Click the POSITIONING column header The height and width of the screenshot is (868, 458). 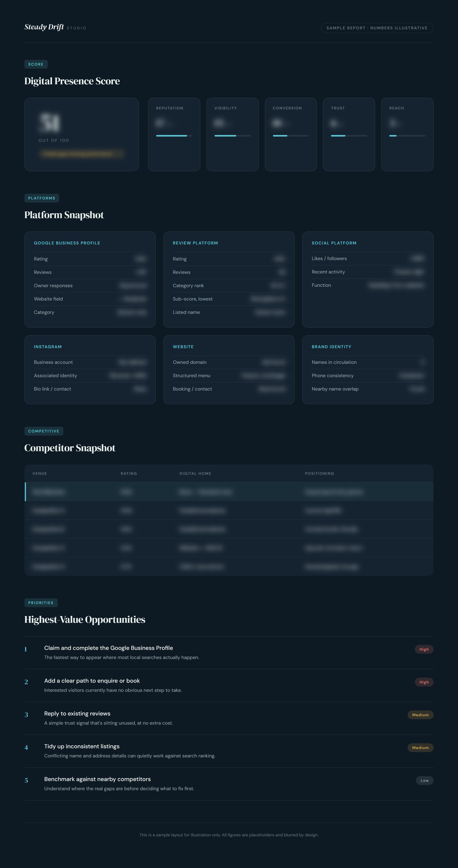pos(319,474)
